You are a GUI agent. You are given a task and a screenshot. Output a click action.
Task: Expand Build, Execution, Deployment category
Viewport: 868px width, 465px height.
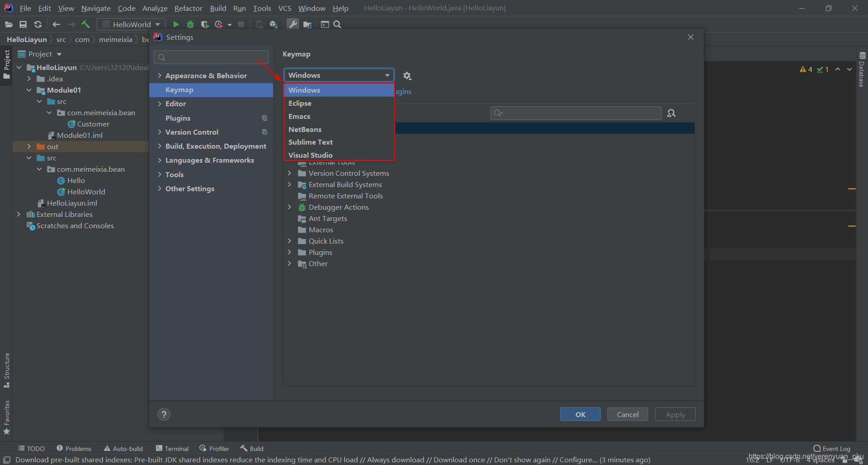(159, 146)
